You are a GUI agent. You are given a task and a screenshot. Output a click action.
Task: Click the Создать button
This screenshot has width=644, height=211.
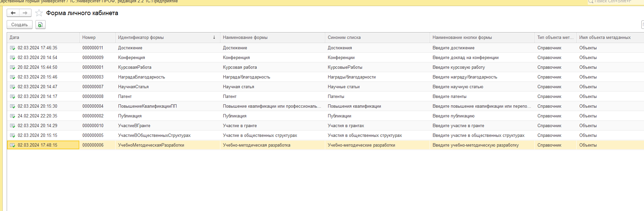click(x=19, y=24)
